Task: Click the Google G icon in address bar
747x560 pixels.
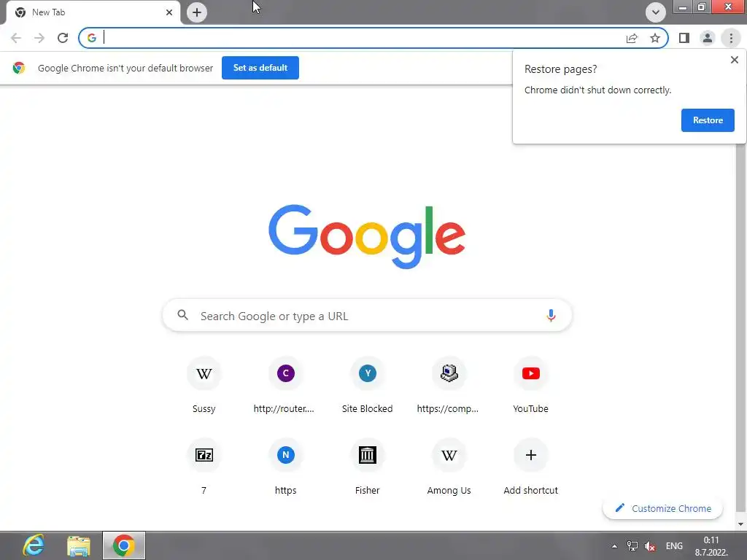Action: 91,38
